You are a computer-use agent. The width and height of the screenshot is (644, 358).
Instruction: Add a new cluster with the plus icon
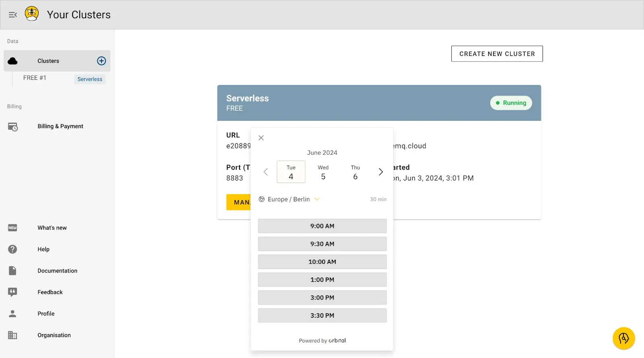[101, 61]
